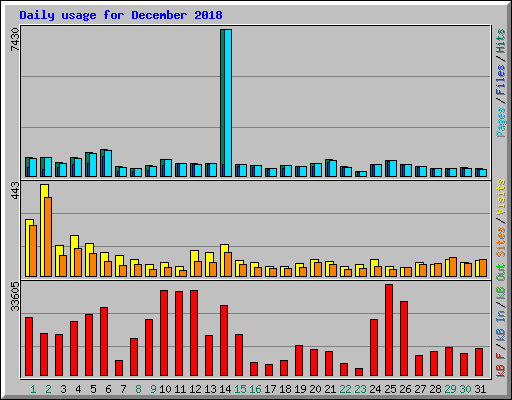The width and height of the screenshot is (512, 400).
Task: Click the yellow visits bar for day 1
Action: point(28,248)
